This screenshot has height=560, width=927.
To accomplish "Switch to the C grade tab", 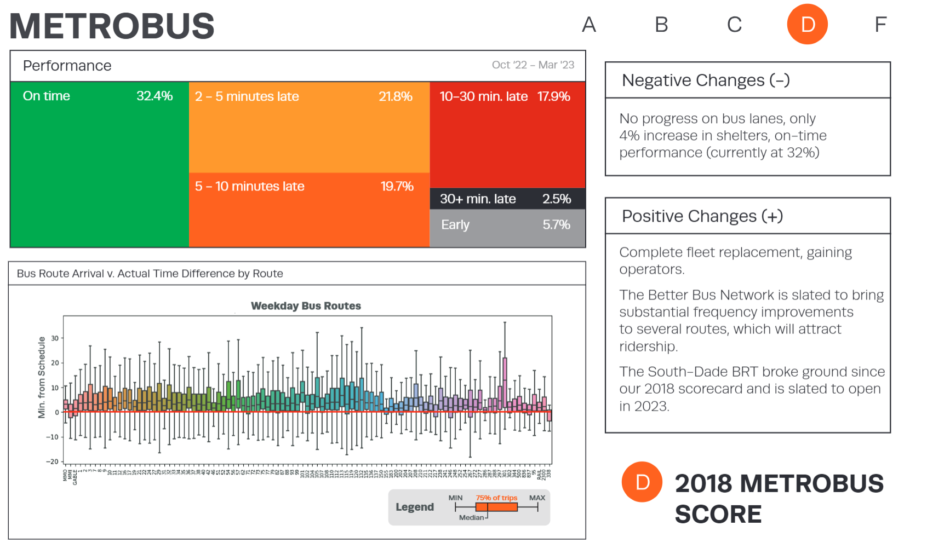I will pyautogui.click(x=734, y=24).
